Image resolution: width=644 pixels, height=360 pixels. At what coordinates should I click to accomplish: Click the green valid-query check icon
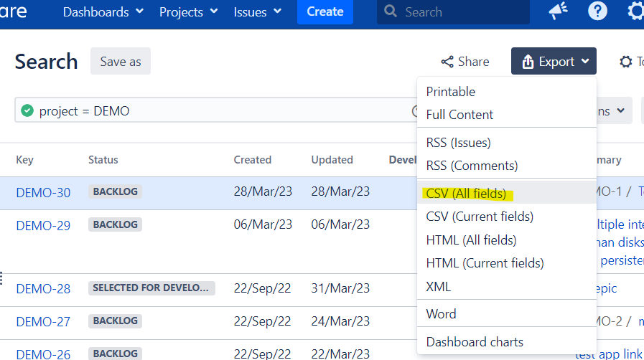[x=27, y=110]
